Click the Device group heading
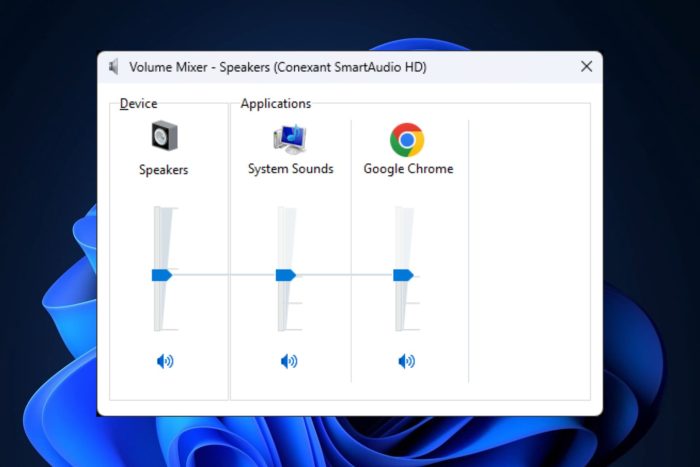 tap(138, 104)
